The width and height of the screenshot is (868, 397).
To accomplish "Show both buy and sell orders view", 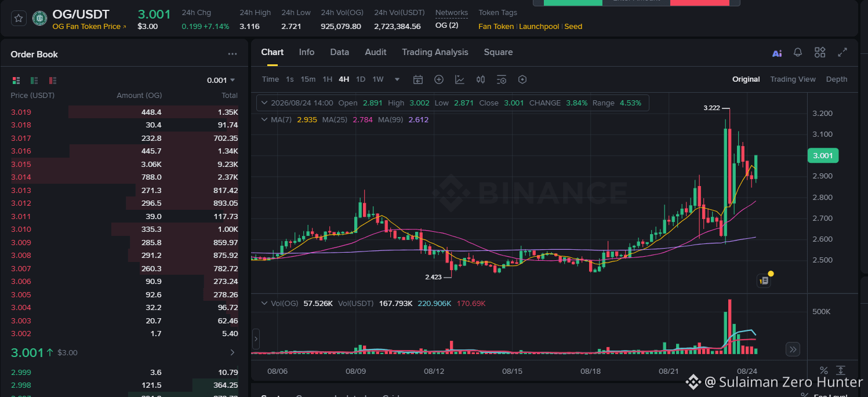I will pos(16,81).
